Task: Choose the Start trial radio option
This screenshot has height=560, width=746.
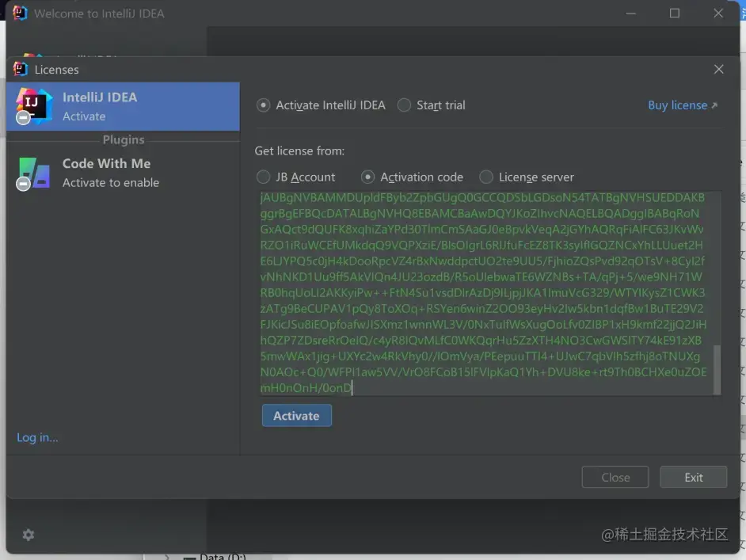Action: [431, 105]
